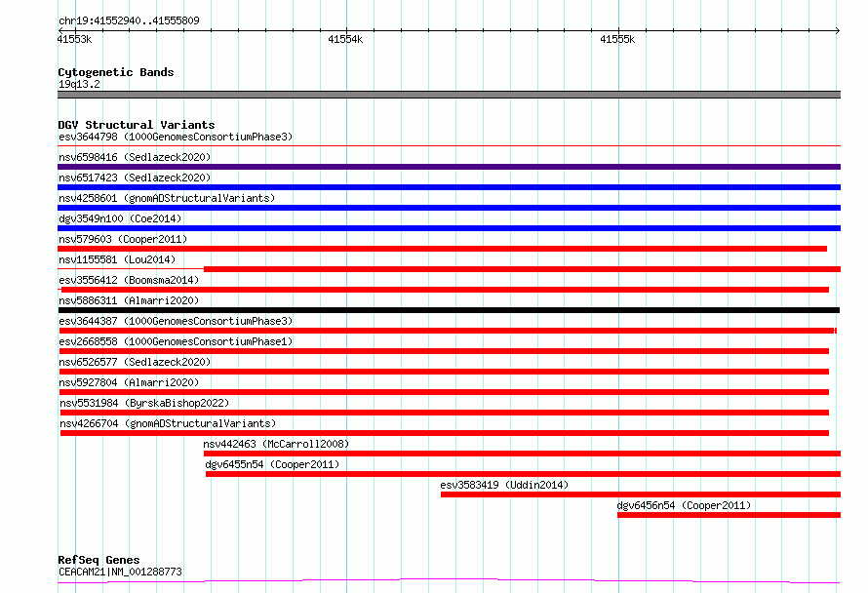Click the nsv4258601 gnomADStructuralVariants blue bar
Viewport: 868px width, 593px height.
point(449,208)
